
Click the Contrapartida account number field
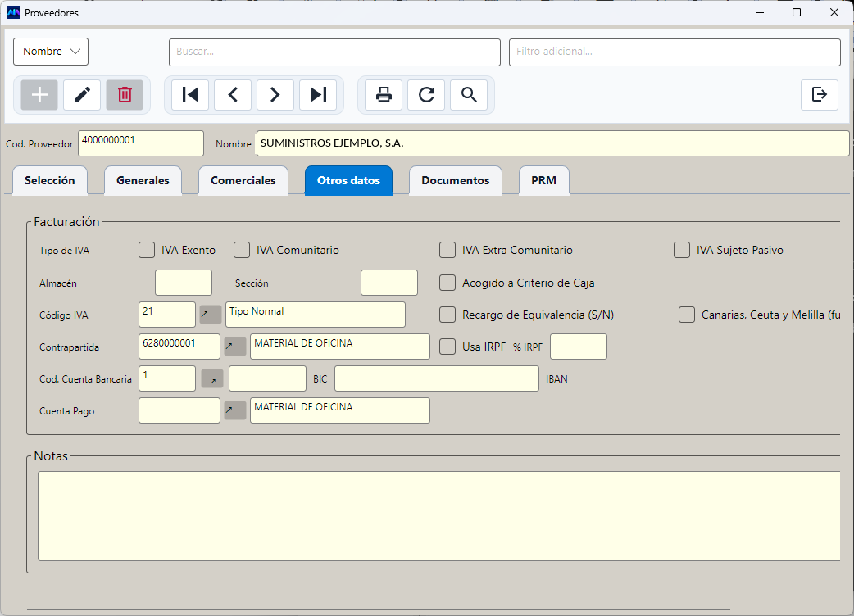[179, 346]
